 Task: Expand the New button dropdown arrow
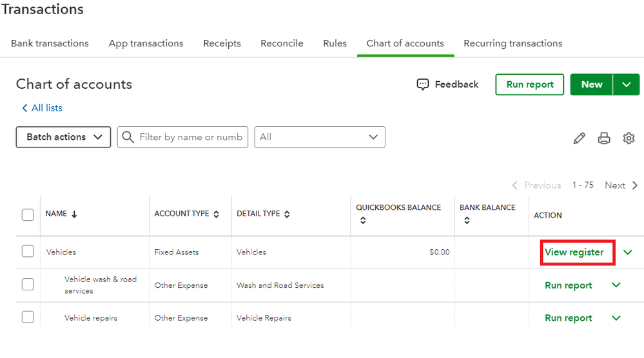click(x=626, y=84)
